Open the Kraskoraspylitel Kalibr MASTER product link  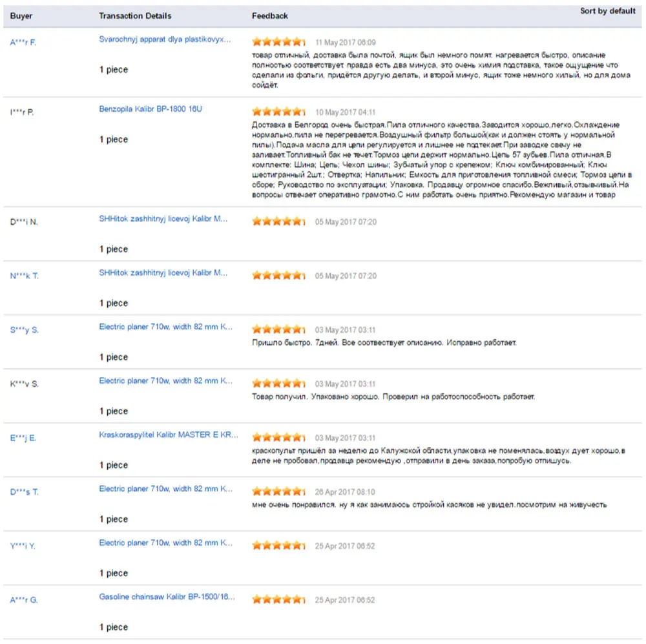point(169,435)
